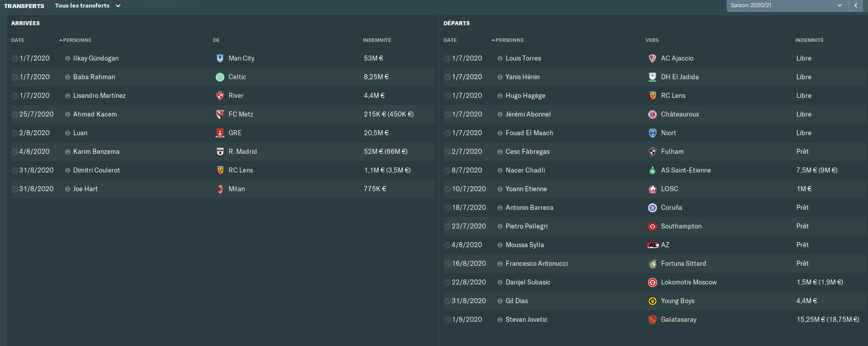868x346 pixels.
Task: Toggle checkmark on Nacer Chadli row
Action: click(x=448, y=170)
